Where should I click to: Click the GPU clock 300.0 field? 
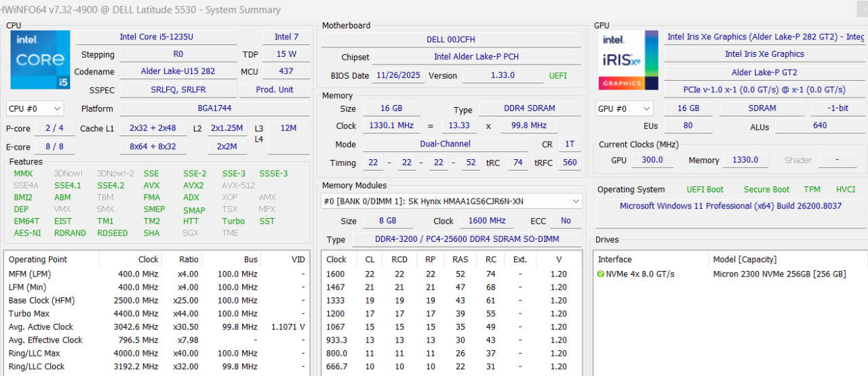coord(652,160)
